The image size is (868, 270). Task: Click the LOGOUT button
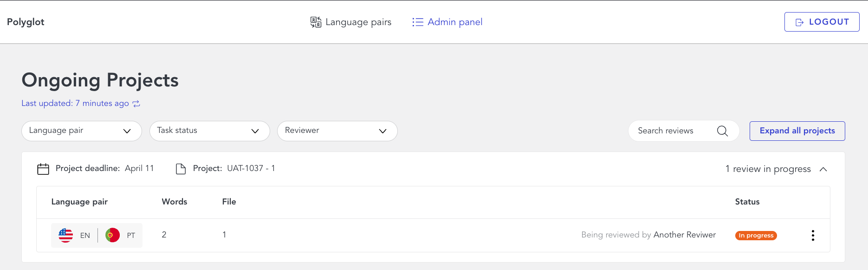coord(822,22)
